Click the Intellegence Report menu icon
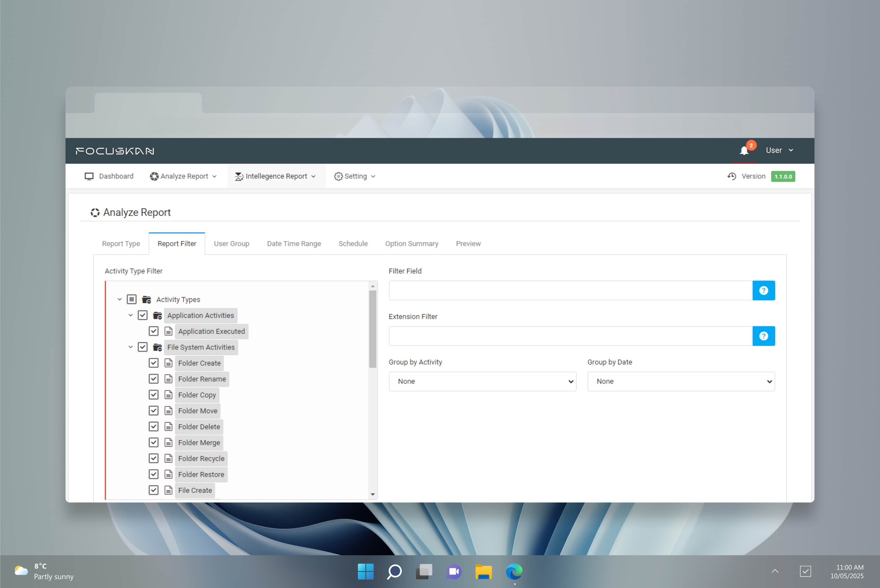This screenshot has width=880, height=588. tap(239, 176)
